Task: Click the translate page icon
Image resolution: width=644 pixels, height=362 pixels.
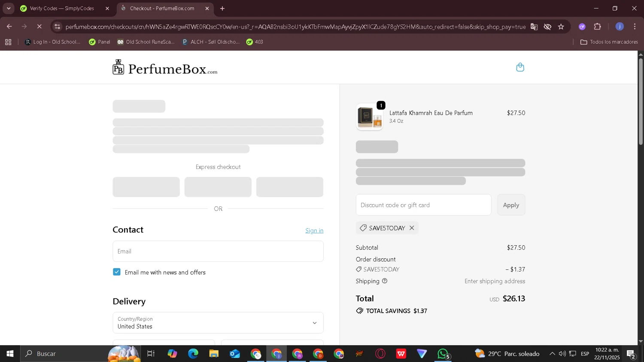Action: click(x=534, y=27)
